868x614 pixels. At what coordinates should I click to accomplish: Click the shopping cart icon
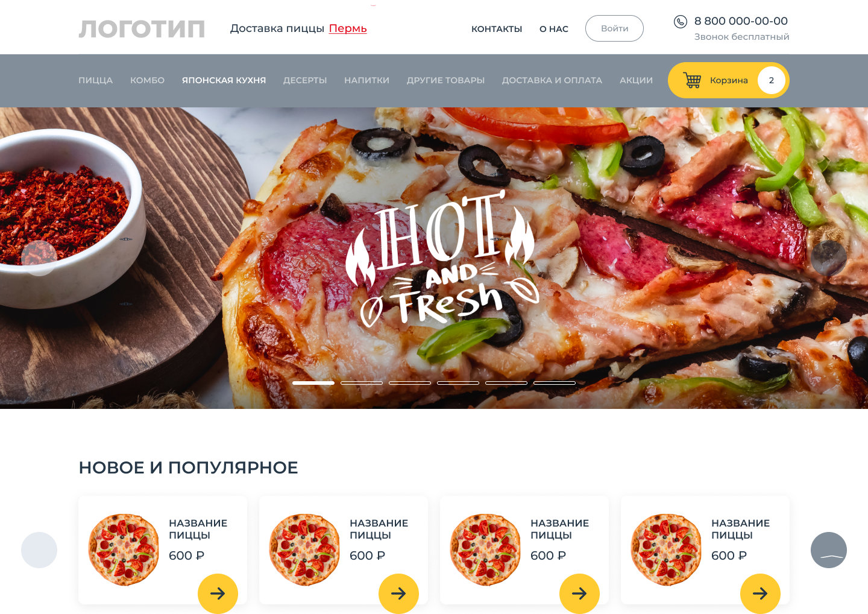pyautogui.click(x=692, y=80)
